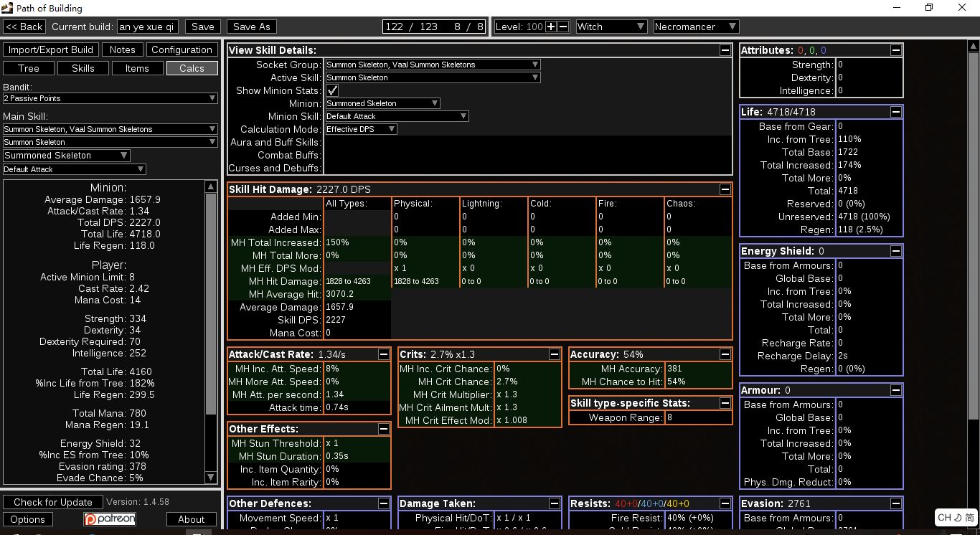980x535 pixels.
Task: Click the sidebar stats scrollbar thumb
Action: [211, 304]
